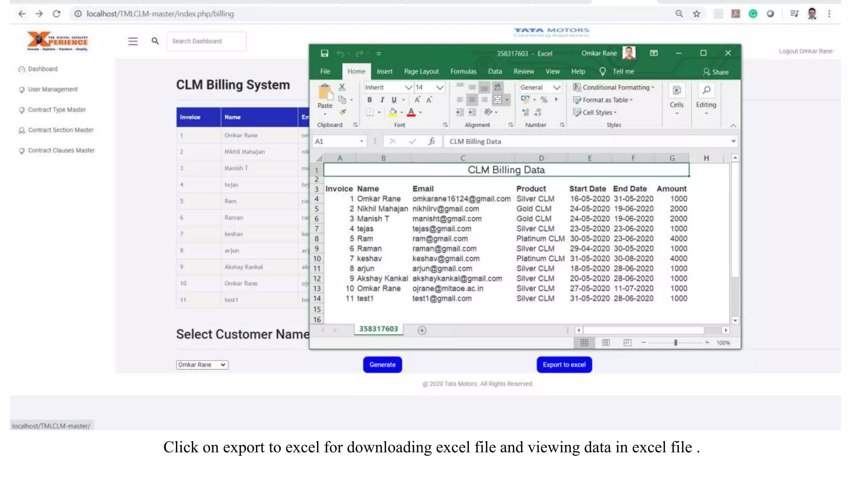Increase indent in Alignment group
Screen dimensions: 868x488
[x=472, y=112]
